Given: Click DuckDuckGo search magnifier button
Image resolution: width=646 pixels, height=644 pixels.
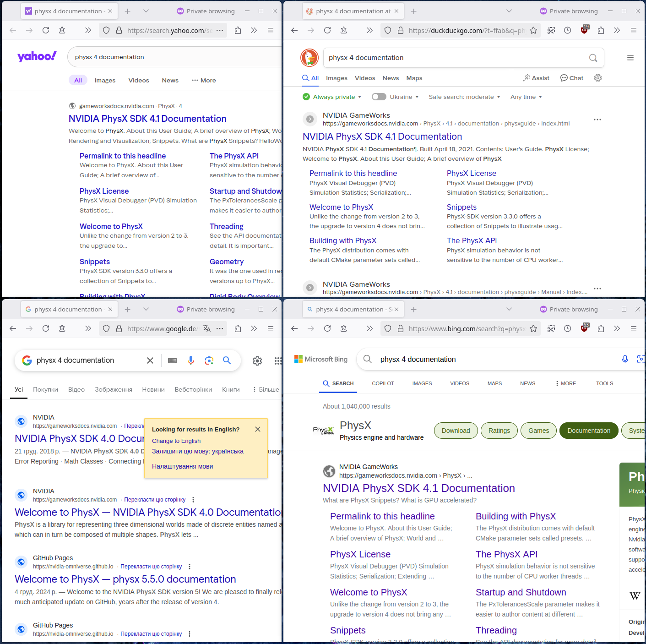Looking at the screenshot, I should (593, 58).
